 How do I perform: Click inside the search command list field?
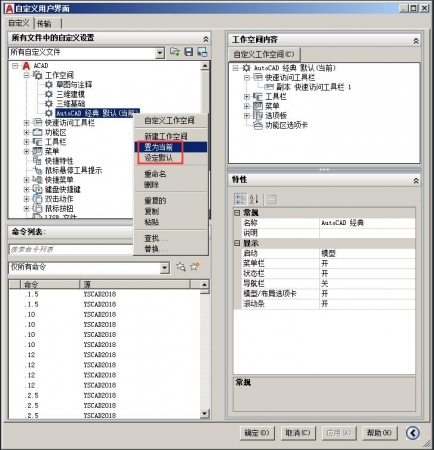coord(71,249)
